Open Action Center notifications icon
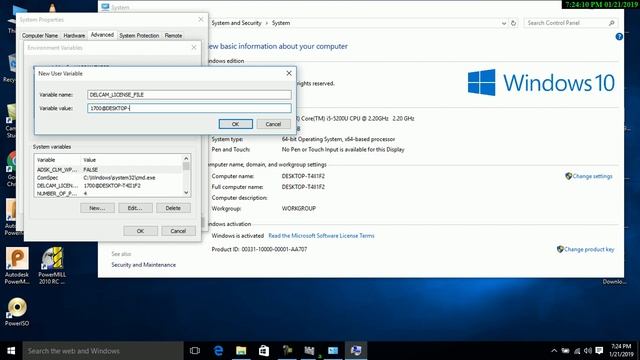 [x=599, y=351]
